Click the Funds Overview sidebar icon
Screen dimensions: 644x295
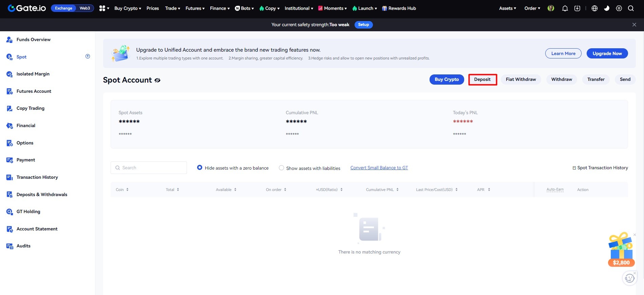(x=10, y=40)
